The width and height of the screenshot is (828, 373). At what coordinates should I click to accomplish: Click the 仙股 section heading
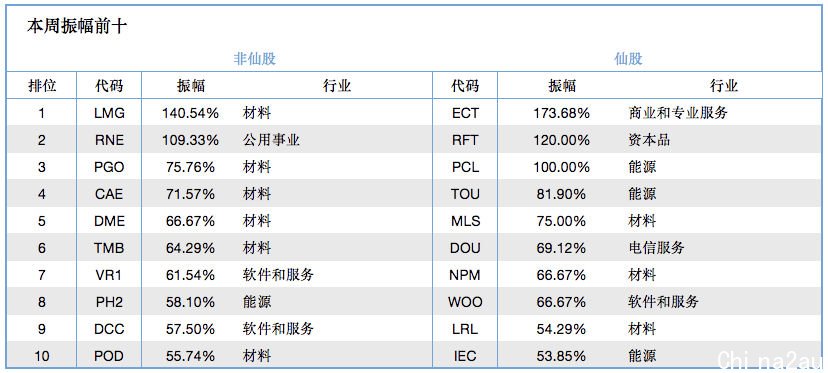[628, 58]
